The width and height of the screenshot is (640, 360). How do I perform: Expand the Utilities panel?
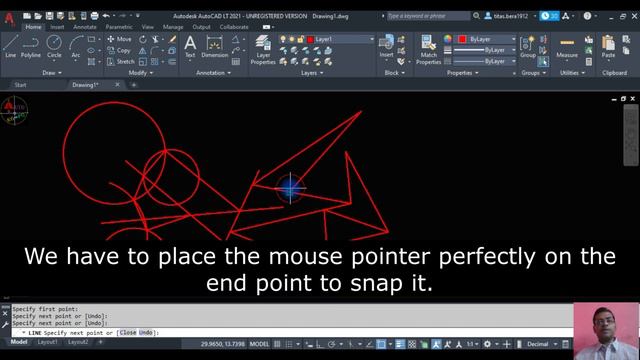572,73
